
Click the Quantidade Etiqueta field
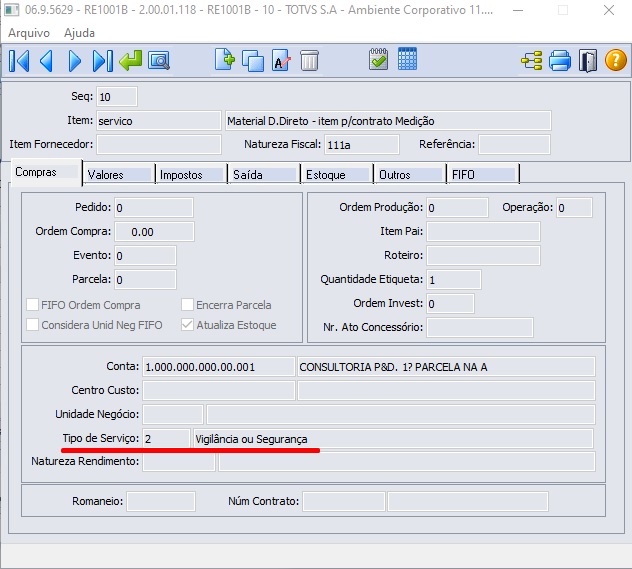point(454,279)
